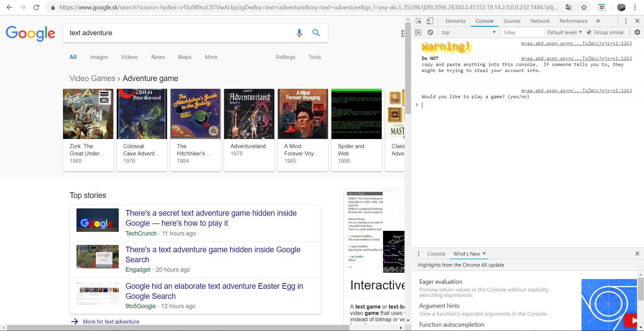The height and width of the screenshot is (331, 644).
Task: Open the Tools search options
Action: (315, 57)
